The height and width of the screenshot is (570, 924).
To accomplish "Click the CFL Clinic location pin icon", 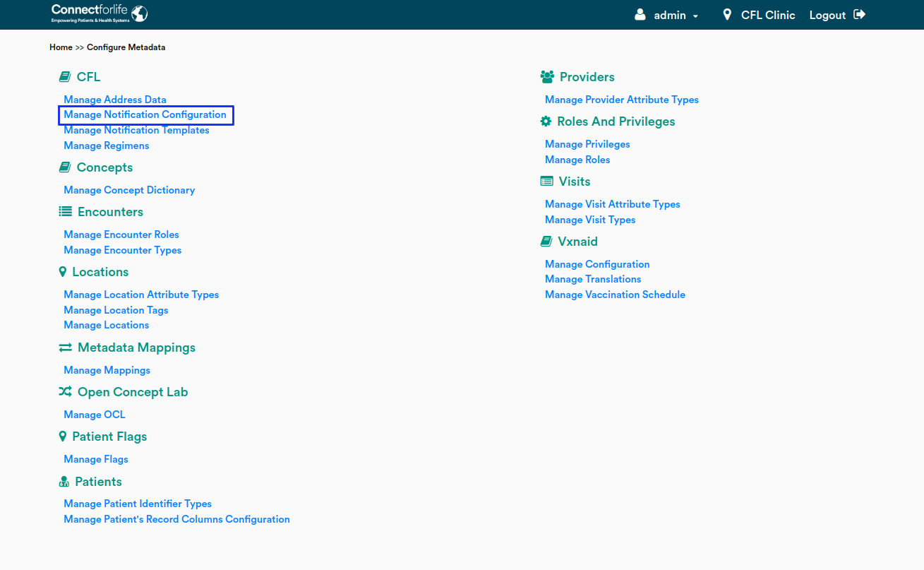I will tap(727, 15).
